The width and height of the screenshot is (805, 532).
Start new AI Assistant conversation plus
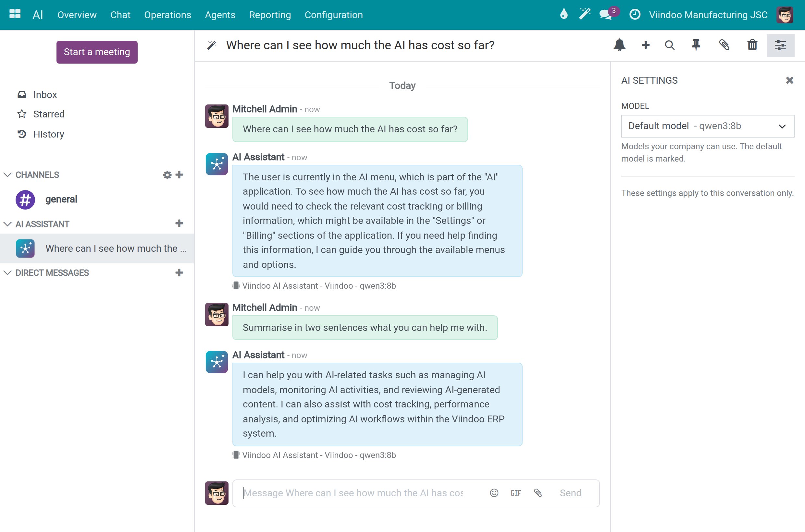click(179, 224)
